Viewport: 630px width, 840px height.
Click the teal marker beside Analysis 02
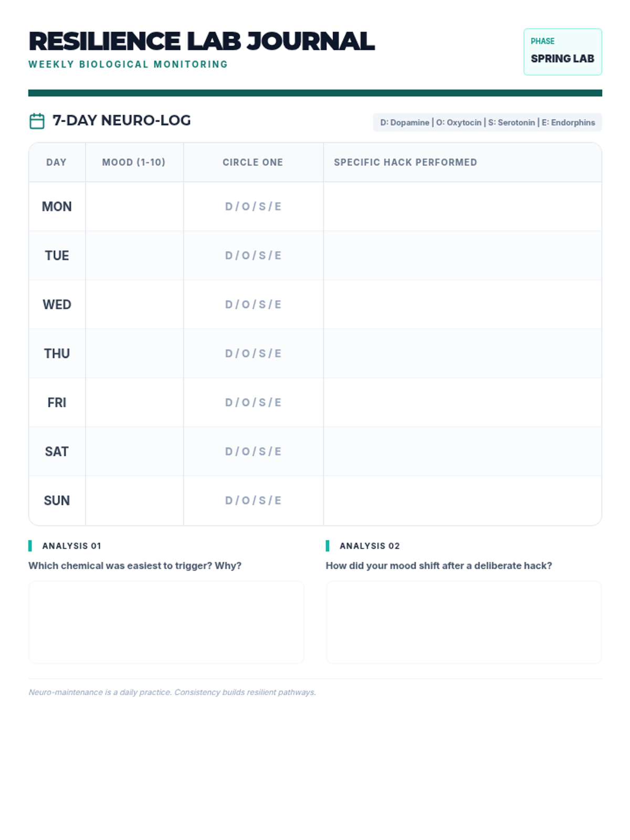point(328,546)
